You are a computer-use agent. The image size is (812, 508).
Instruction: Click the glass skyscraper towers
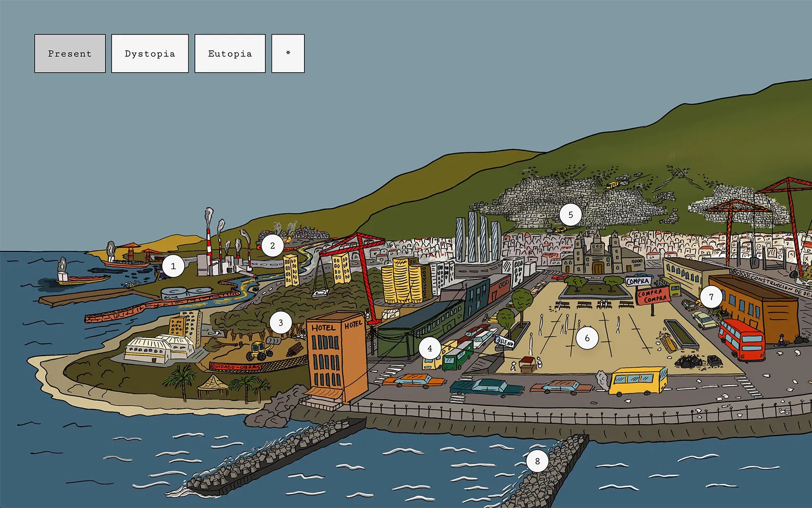pyautogui.click(x=477, y=236)
